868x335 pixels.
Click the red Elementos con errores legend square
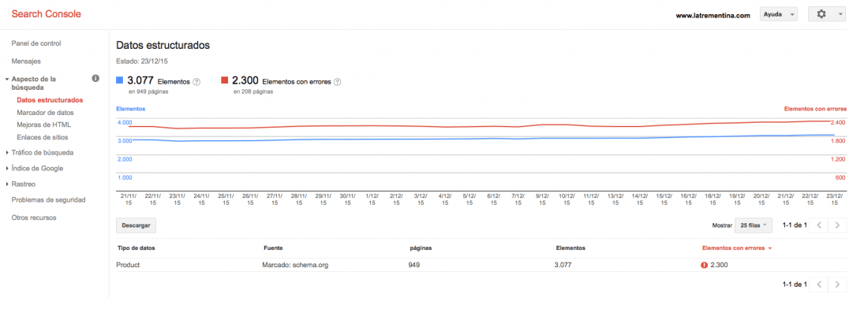(x=224, y=80)
